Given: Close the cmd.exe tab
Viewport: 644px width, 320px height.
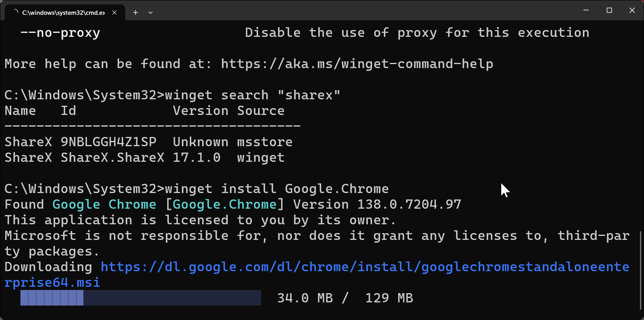Looking at the screenshot, I should 114,12.
